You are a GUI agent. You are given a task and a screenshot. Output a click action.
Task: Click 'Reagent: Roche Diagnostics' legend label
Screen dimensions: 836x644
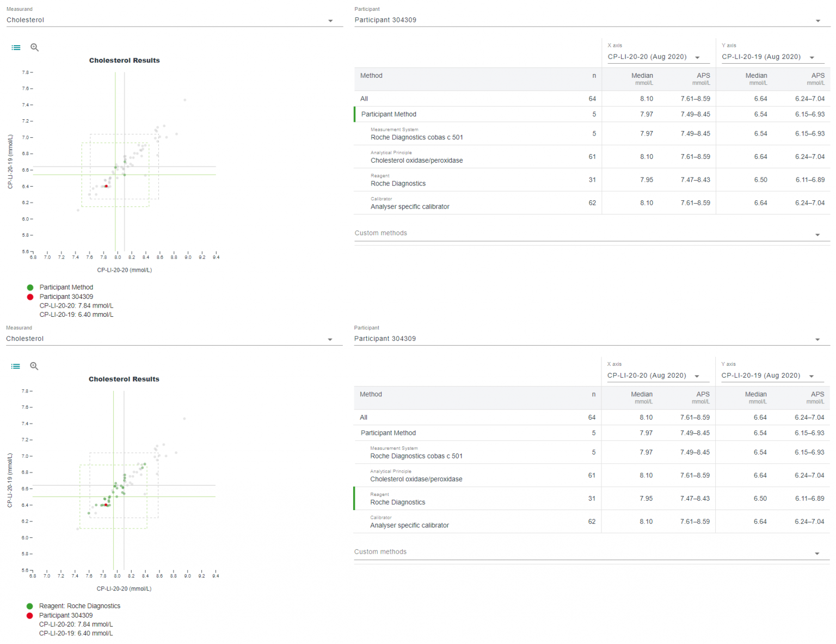pos(79,606)
